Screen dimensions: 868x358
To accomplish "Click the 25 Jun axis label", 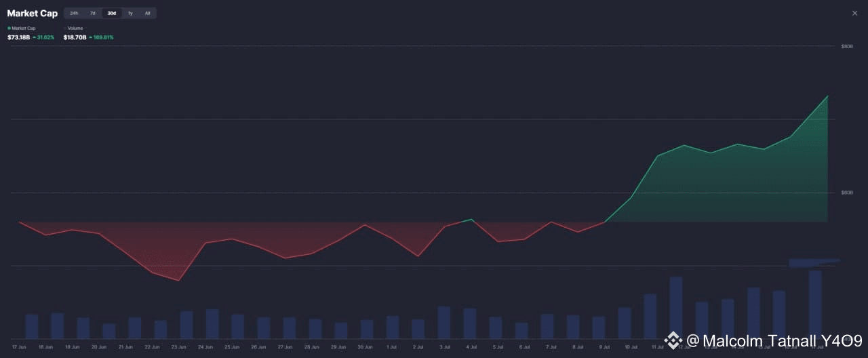I will click(231, 346).
